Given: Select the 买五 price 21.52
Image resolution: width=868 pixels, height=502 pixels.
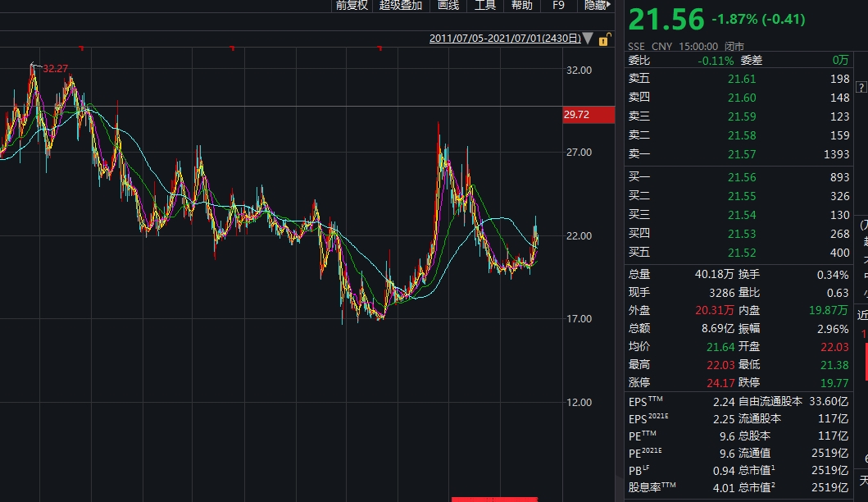Looking at the screenshot, I should click(x=742, y=253).
